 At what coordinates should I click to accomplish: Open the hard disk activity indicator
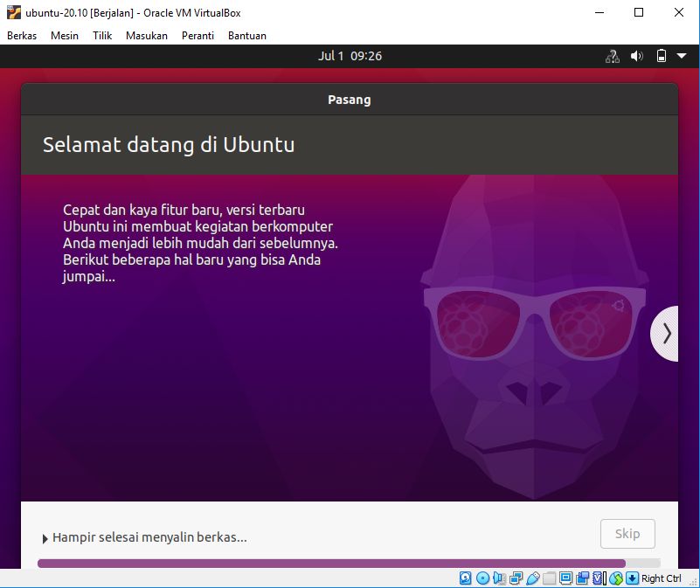pyautogui.click(x=465, y=578)
